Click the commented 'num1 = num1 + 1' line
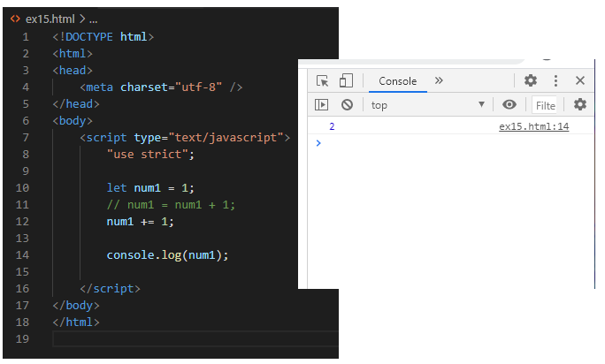605x364 pixels. (171, 205)
